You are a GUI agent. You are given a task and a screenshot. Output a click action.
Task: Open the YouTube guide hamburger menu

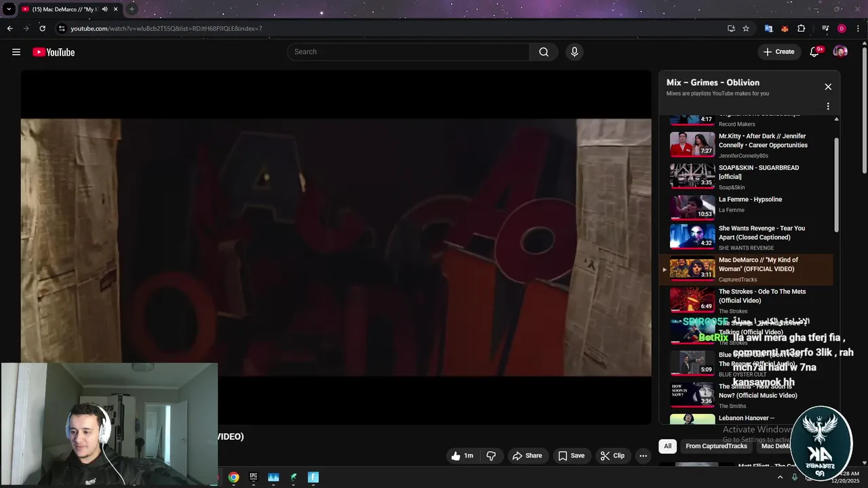[x=16, y=52]
